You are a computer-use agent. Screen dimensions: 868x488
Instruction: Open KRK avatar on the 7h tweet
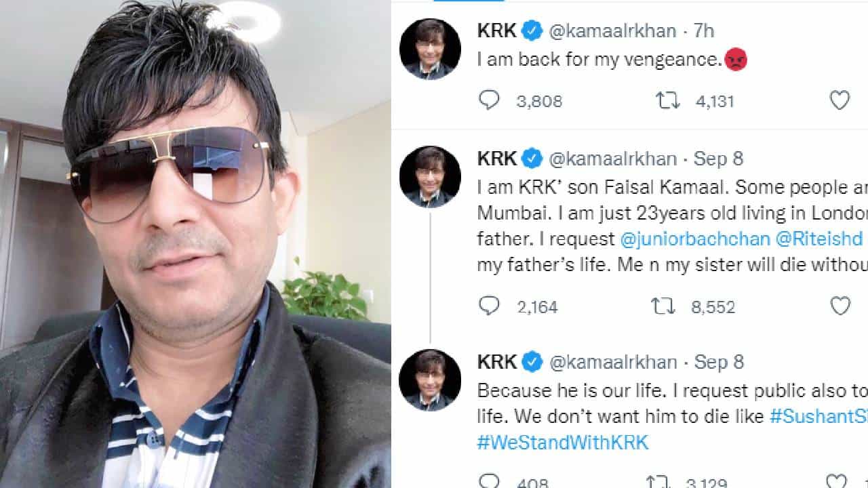click(x=430, y=49)
